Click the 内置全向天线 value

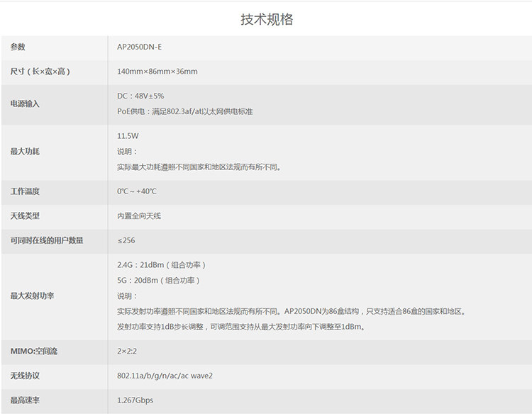click(139, 216)
